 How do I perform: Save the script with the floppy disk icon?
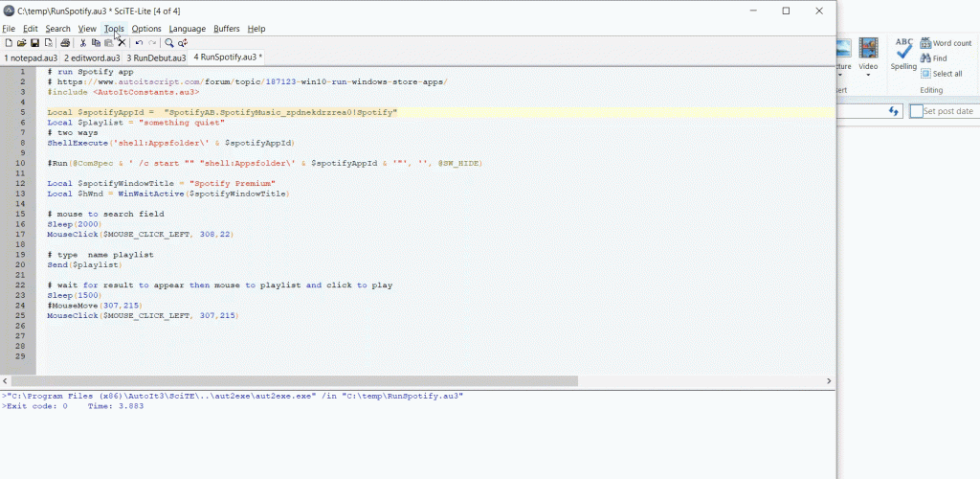tap(34, 43)
